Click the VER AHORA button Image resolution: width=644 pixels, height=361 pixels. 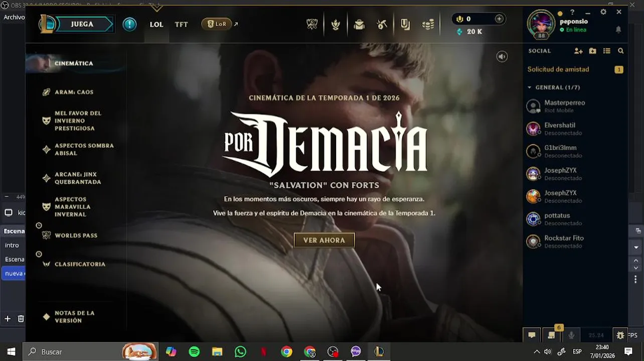point(324,240)
